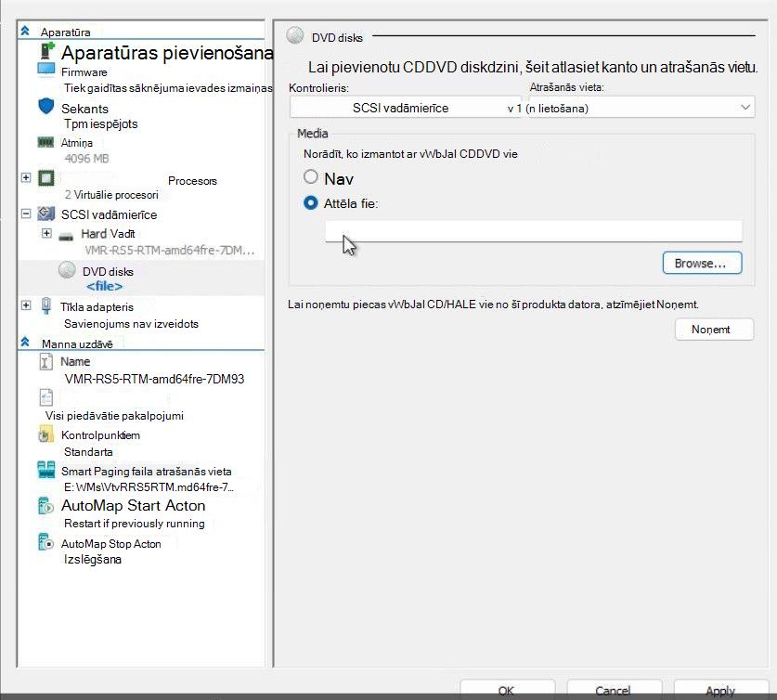Click the <file> label under DVD disks
This screenshot has width=777, height=700.
[105, 286]
